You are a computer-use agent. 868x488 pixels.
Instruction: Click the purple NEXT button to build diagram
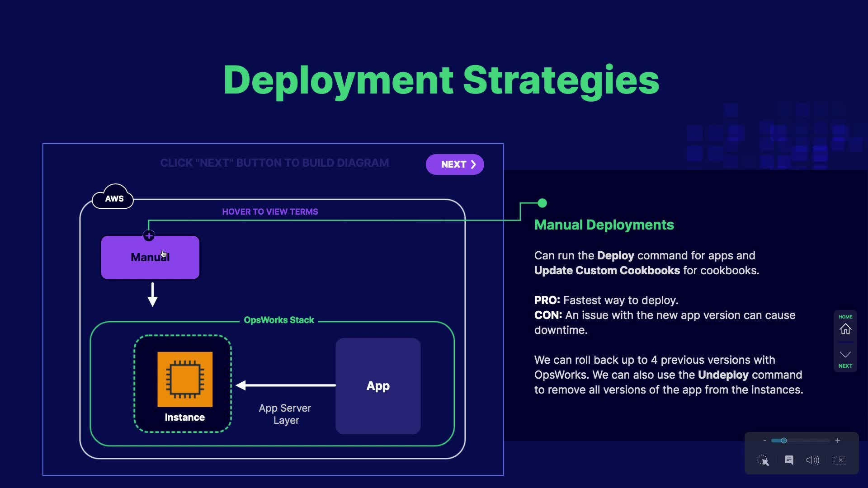pyautogui.click(x=454, y=164)
